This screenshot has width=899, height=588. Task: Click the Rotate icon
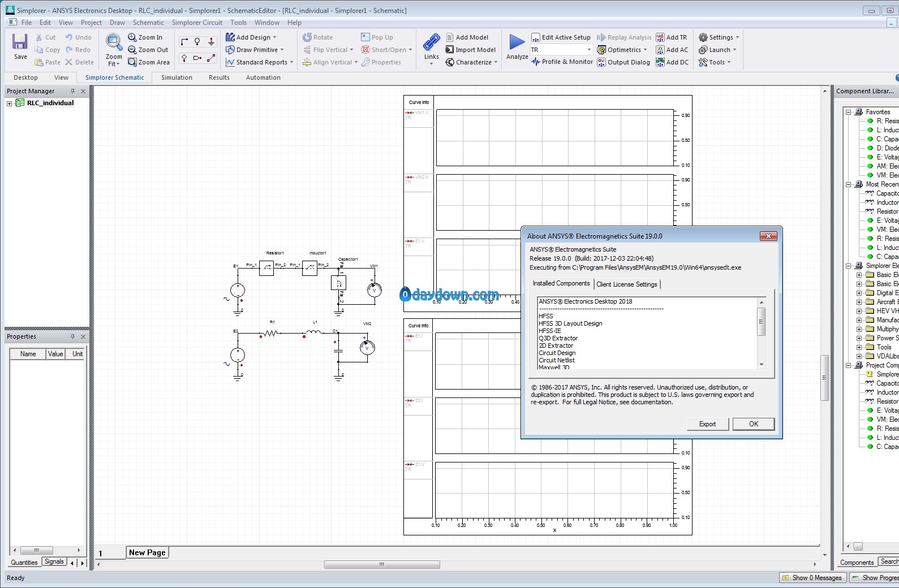point(307,37)
